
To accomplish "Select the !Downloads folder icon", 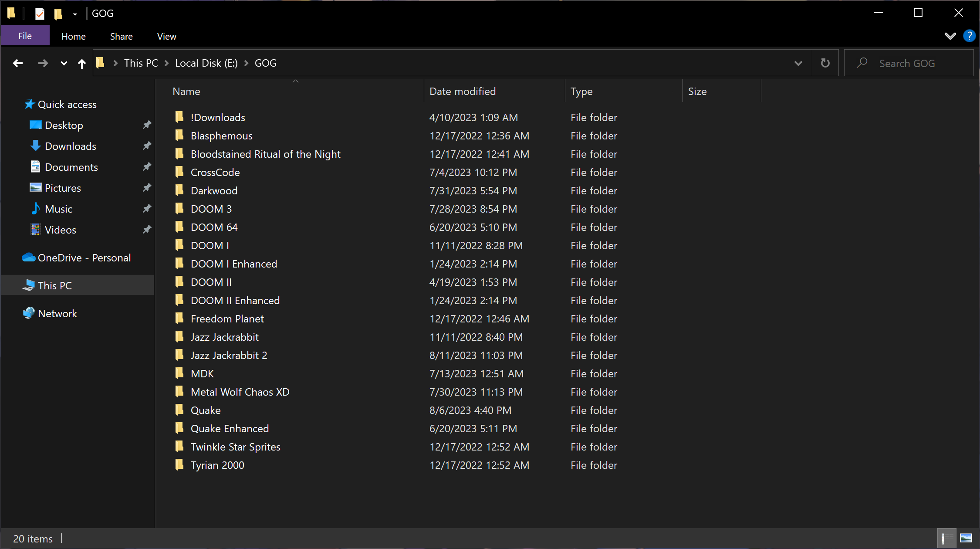I will pyautogui.click(x=179, y=117).
